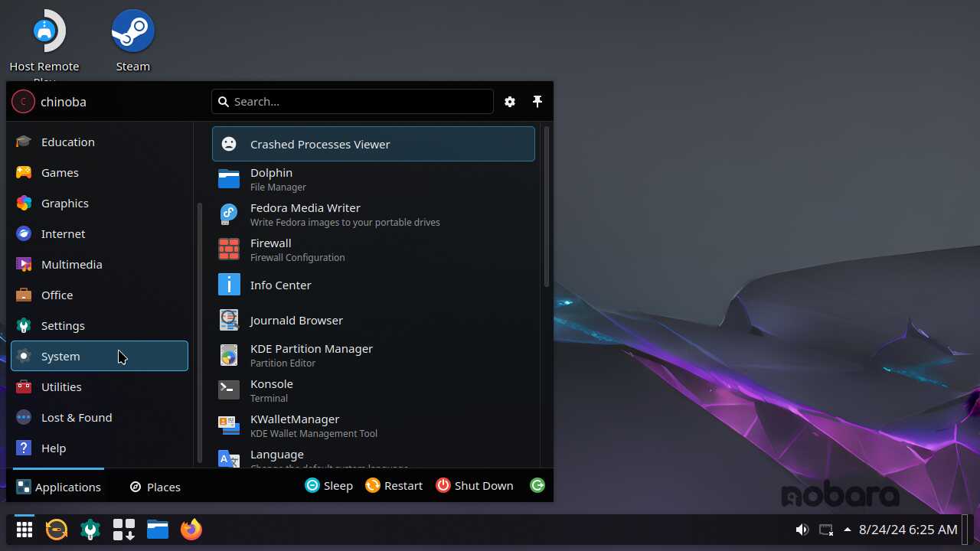980x551 pixels.
Task: Switch to the Places tab
Action: coord(155,487)
